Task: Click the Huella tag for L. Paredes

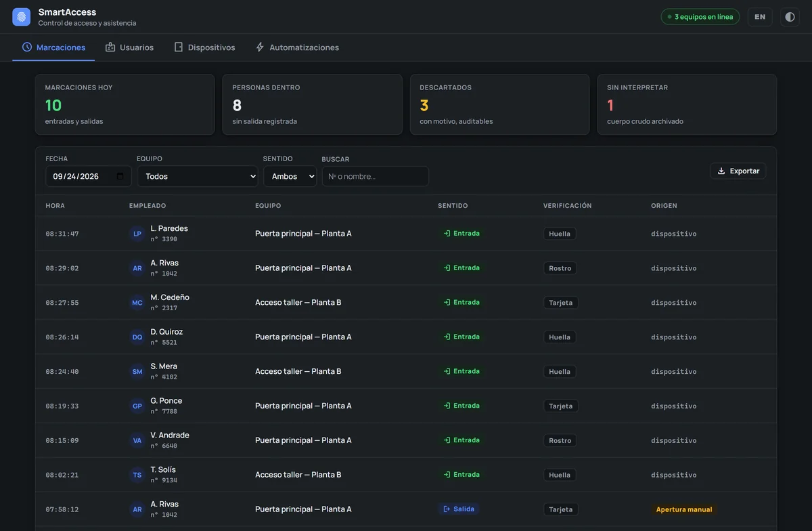Action: [560, 234]
